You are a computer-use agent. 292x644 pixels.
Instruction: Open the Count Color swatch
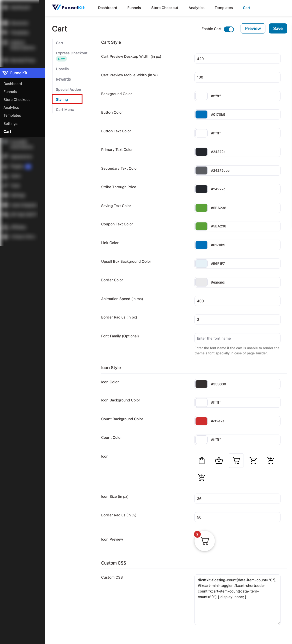click(201, 440)
